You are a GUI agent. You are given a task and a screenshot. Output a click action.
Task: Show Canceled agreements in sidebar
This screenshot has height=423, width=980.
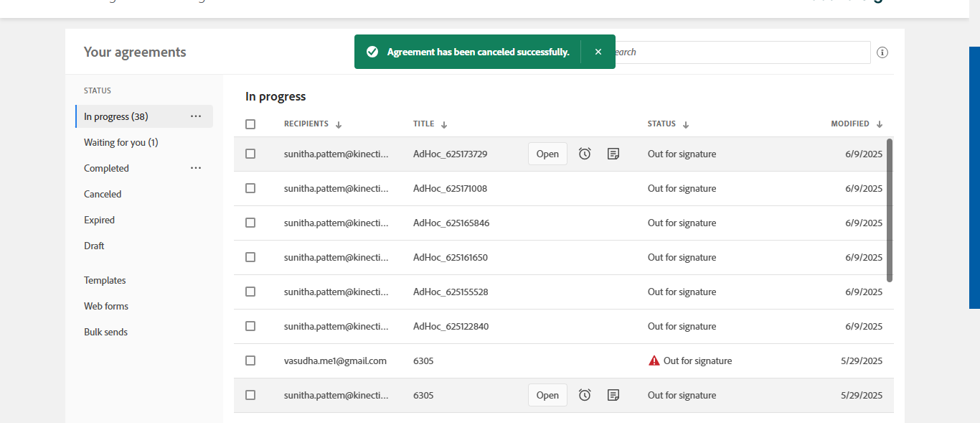pos(103,194)
